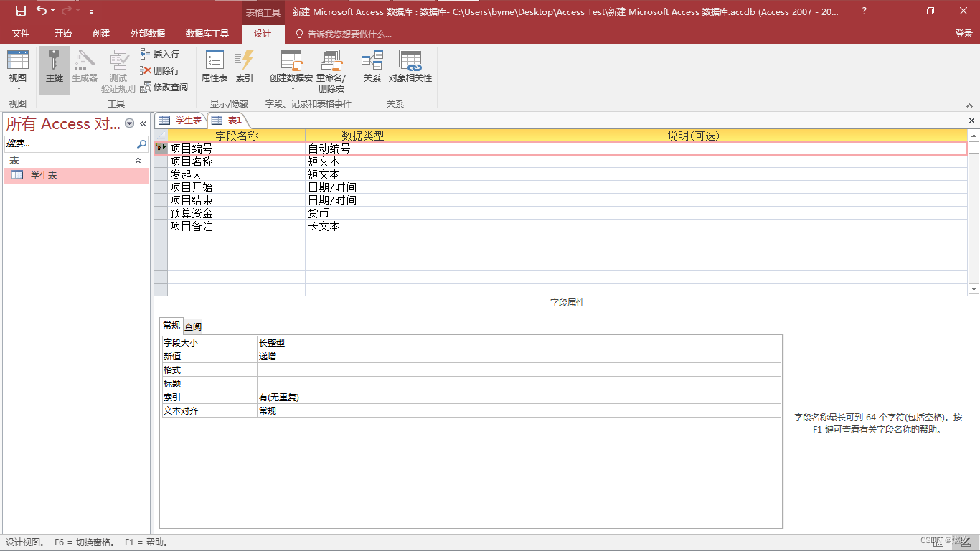
Task: Click the Save icon in quick access toolbar
Action: (20, 11)
